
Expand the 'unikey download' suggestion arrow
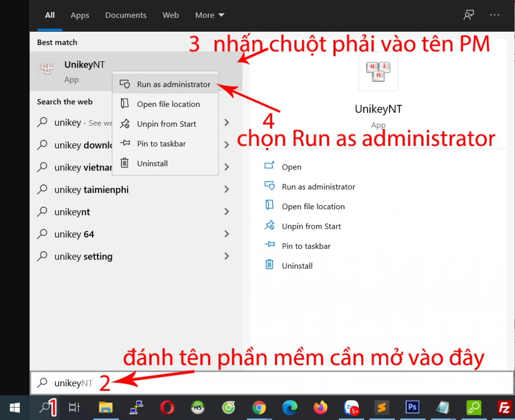(x=227, y=145)
